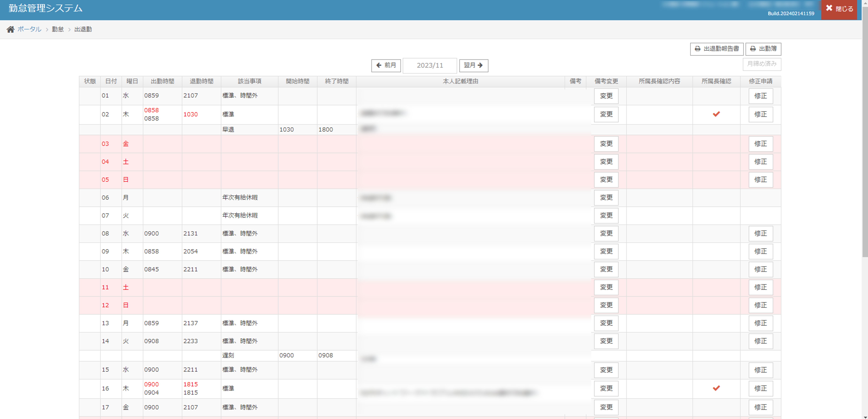Image resolution: width=868 pixels, height=419 pixels.
Task: Click 修正 for day 01 row
Action: coord(761,96)
